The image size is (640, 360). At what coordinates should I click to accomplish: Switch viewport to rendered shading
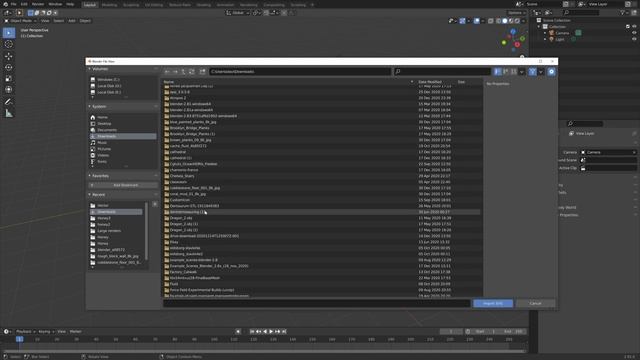pos(517,21)
